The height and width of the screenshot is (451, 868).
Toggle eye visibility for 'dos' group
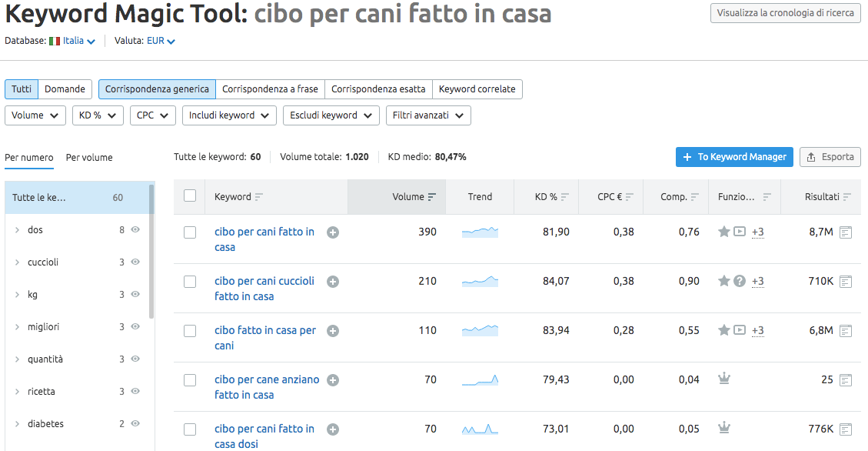click(135, 230)
